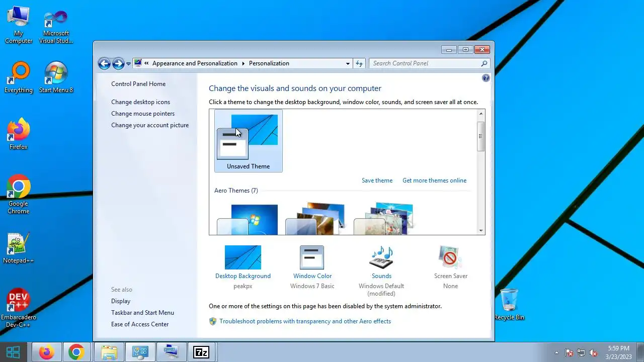644x362 pixels.
Task: Click the taskbar clock 5:59 PM
Action: click(618, 348)
